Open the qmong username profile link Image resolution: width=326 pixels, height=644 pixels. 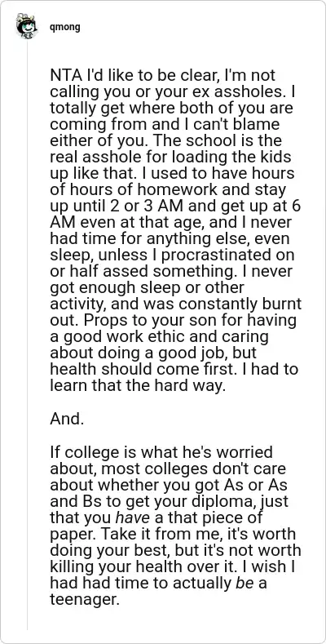64,27
